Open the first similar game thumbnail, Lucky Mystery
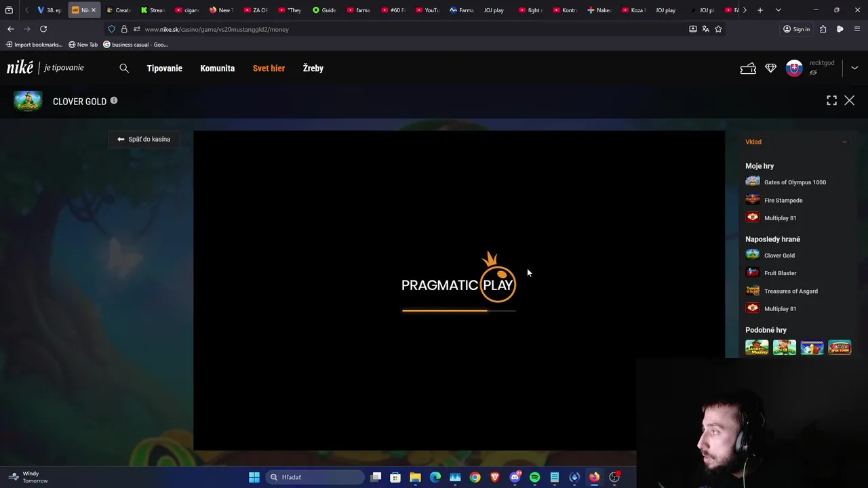 click(x=757, y=348)
